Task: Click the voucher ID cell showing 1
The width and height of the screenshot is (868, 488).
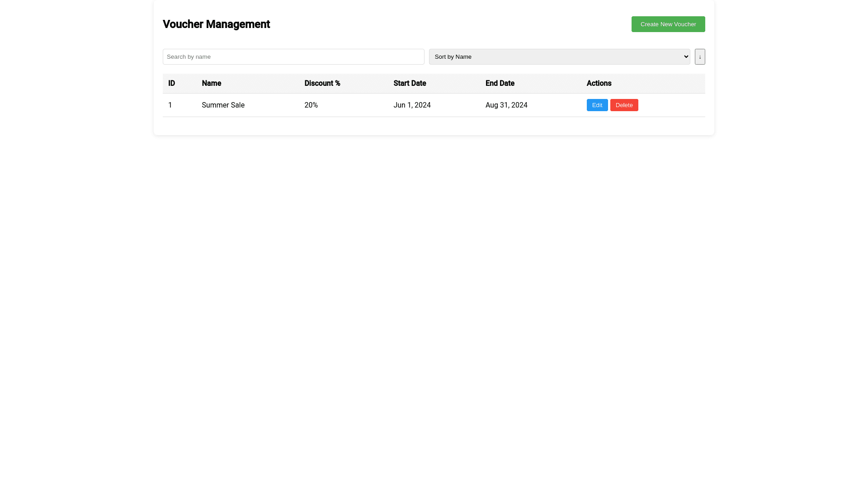Action: (170, 105)
